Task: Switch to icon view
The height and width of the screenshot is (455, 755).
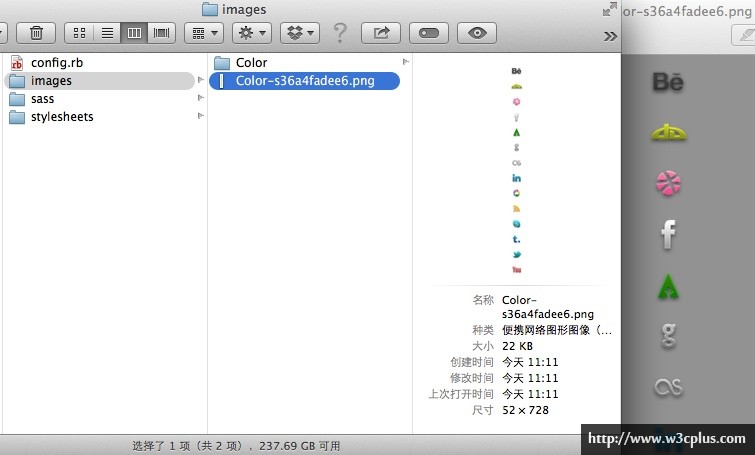Action: 79,33
